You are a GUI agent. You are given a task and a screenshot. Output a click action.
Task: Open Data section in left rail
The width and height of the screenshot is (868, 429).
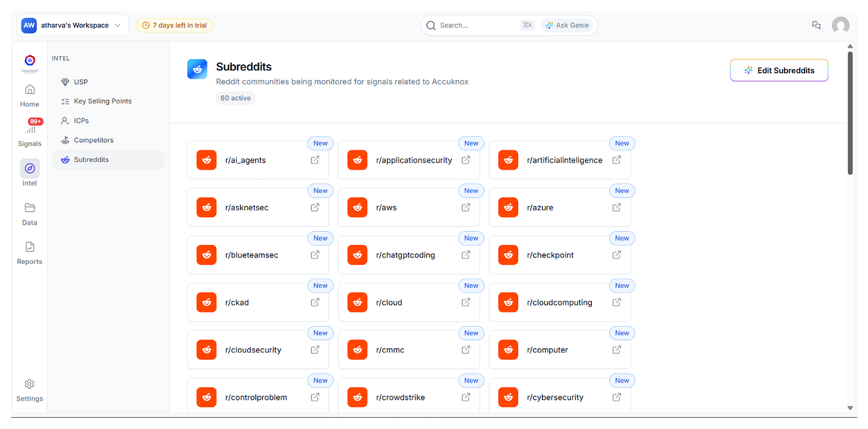(x=30, y=214)
